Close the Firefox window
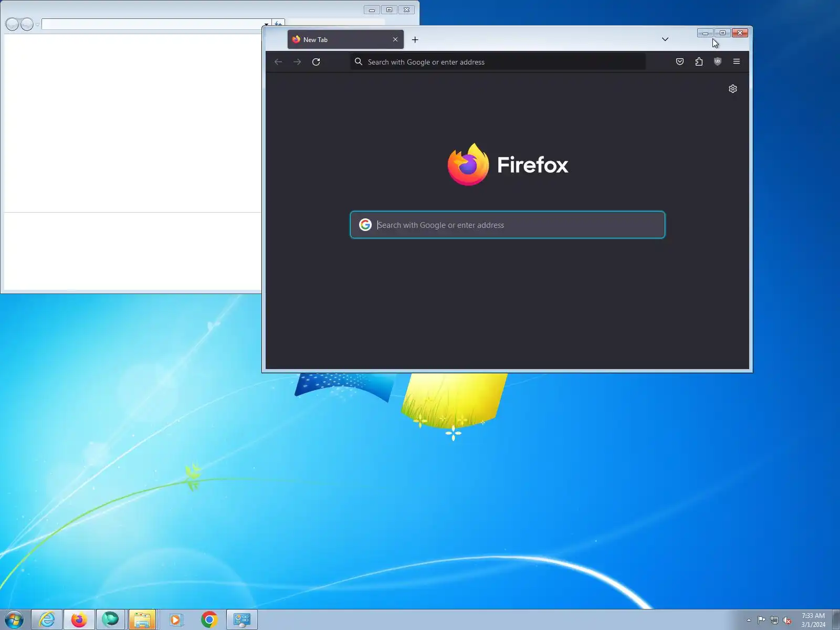The image size is (840, 630). (740, 33)
